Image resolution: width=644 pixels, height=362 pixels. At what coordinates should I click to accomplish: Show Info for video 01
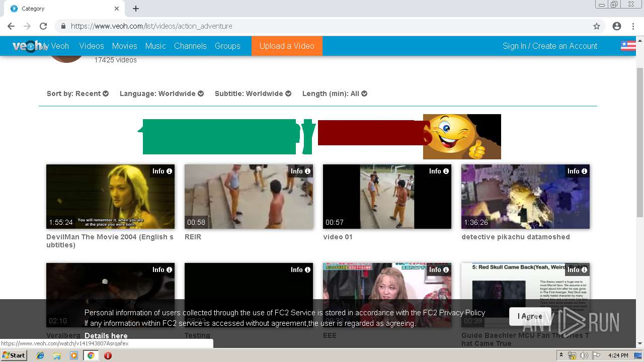coord(439,171)
